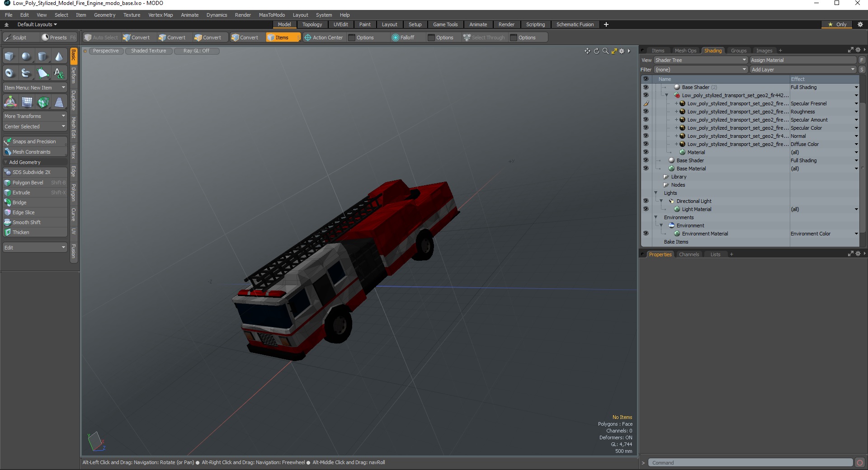Open the Item Menu: New Item dropdown
Viewport: 868px width, 470px height.
[x=35, y=88]
